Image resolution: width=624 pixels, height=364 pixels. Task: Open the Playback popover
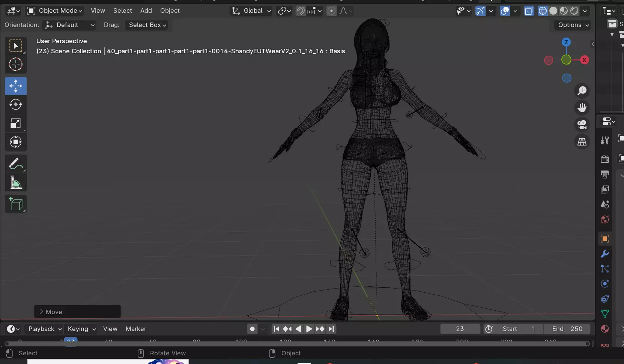45,329
